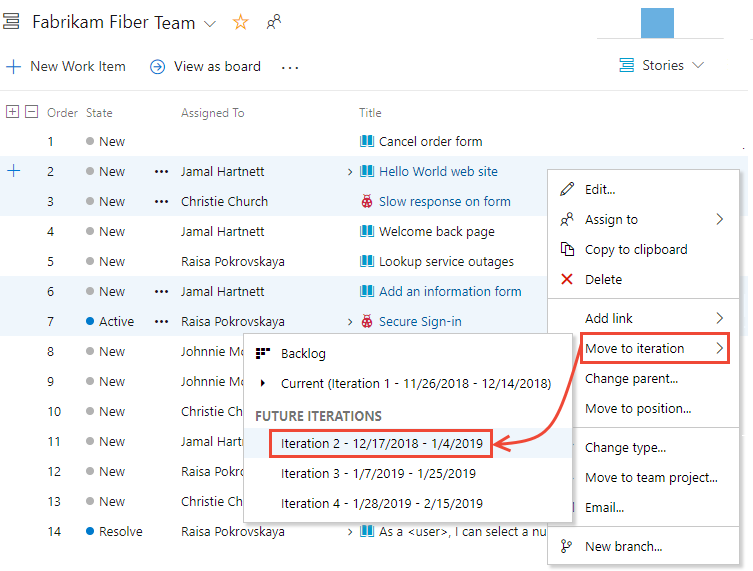
Task: Select Iteration 4 in the submenu
Action: point(381,503)
